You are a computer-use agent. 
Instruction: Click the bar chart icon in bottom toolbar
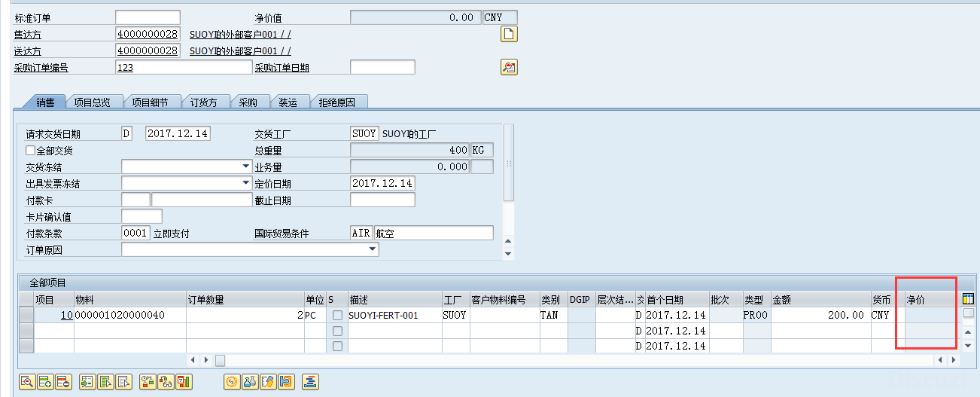pyautogui.click(x=184, y=381)
